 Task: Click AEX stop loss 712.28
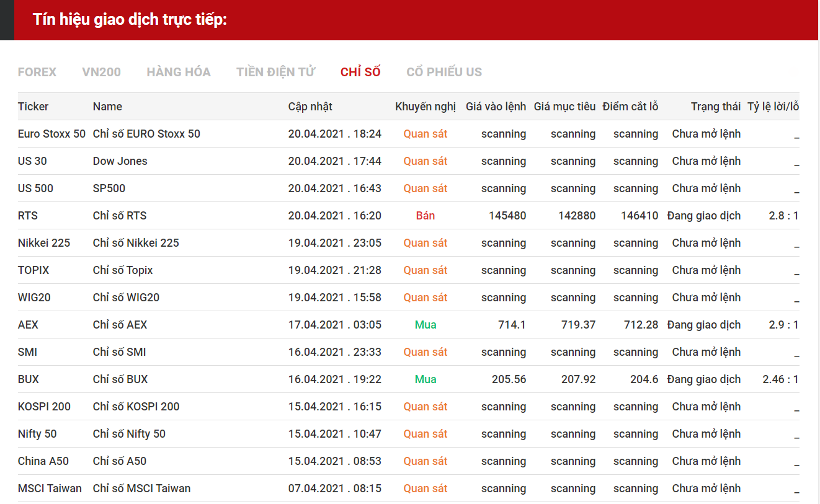(641, 325)
